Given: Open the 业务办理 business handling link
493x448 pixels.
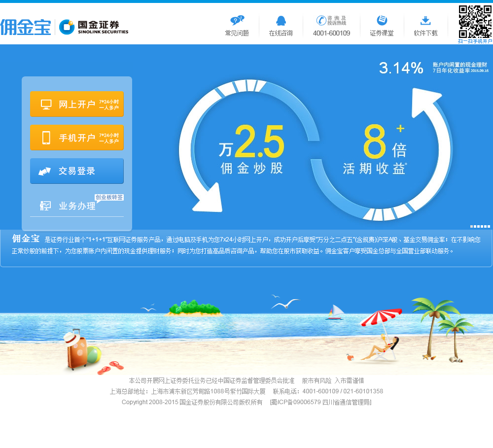Looking at the screenshot, I should (x=77, y=206).
